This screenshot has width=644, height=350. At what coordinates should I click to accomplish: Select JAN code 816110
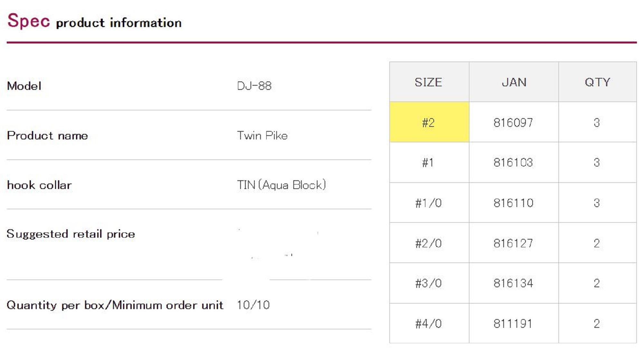coord(513,203)
